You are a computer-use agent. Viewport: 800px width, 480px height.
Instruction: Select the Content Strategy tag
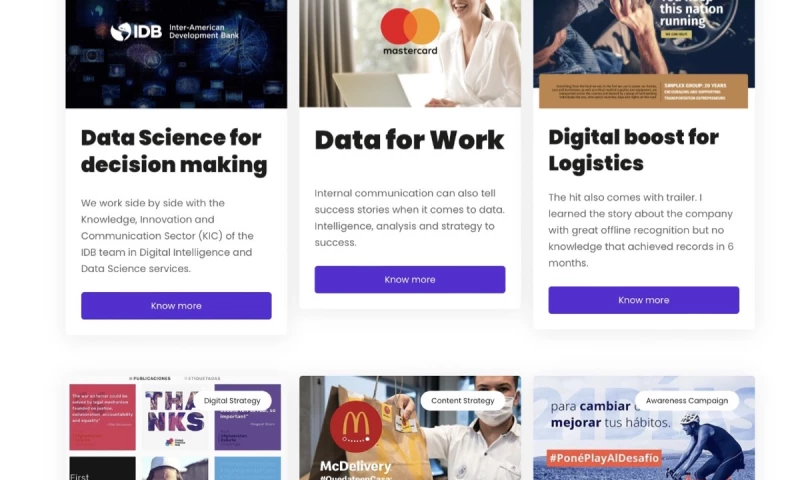(463, 401)
